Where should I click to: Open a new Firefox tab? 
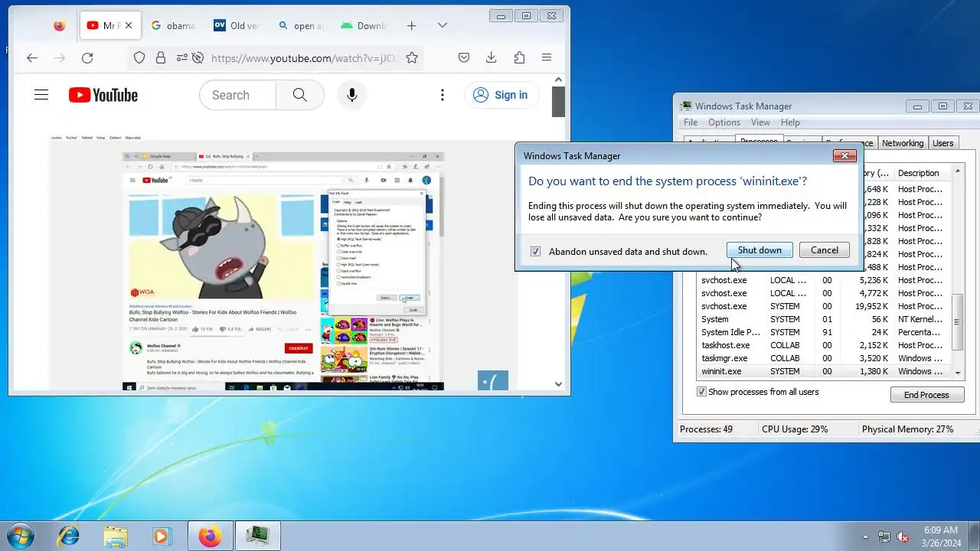411,25
